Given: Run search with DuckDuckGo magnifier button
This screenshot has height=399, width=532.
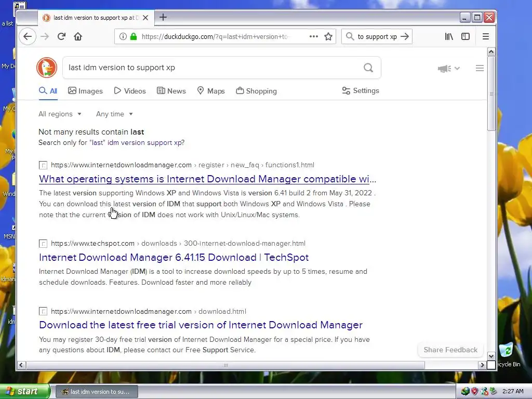Looking at the screenshot, I should pyautogui.click(x=368, y=68).
